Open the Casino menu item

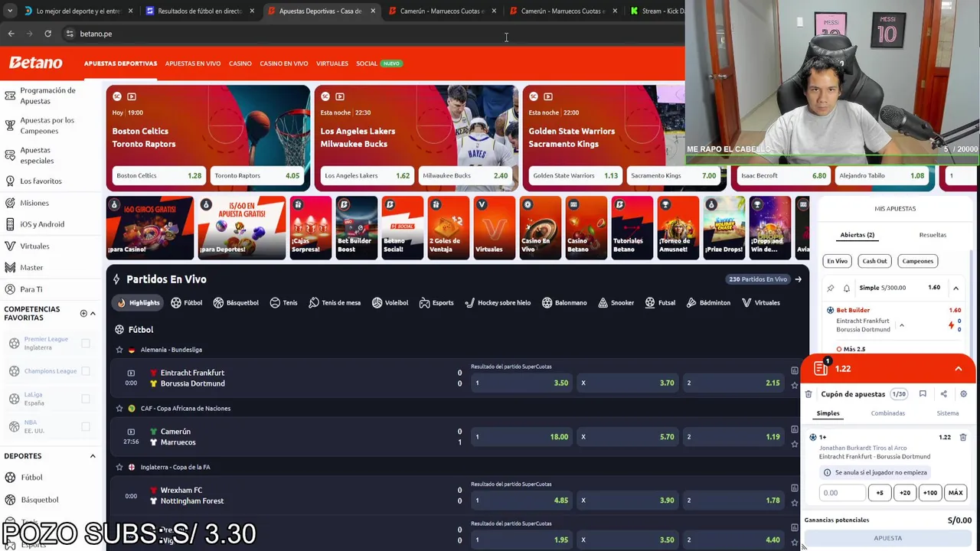coord(240,64)
